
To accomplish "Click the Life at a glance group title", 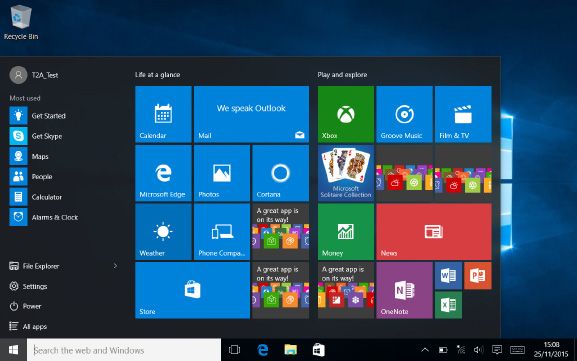I will (x=157, y=75).
